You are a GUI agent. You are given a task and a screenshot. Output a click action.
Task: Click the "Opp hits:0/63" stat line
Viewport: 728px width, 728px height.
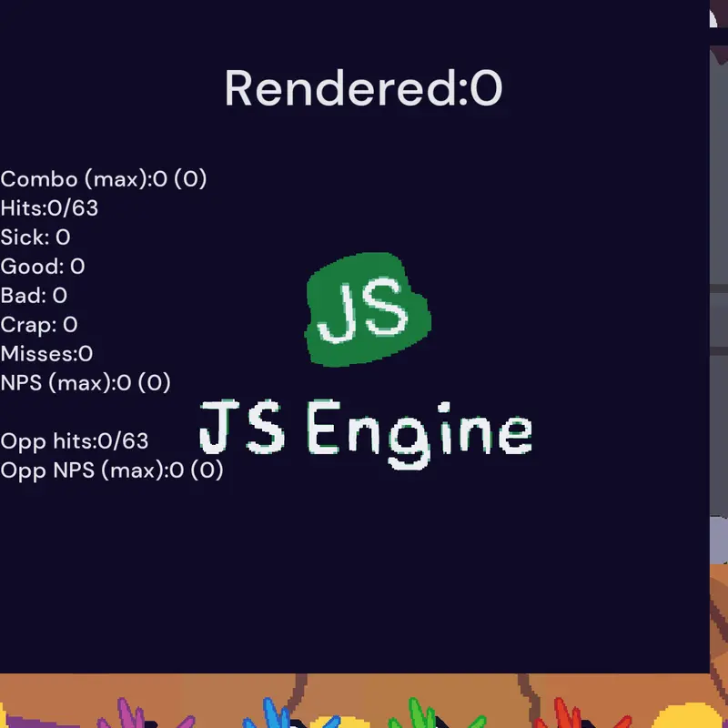click(75, 441)
